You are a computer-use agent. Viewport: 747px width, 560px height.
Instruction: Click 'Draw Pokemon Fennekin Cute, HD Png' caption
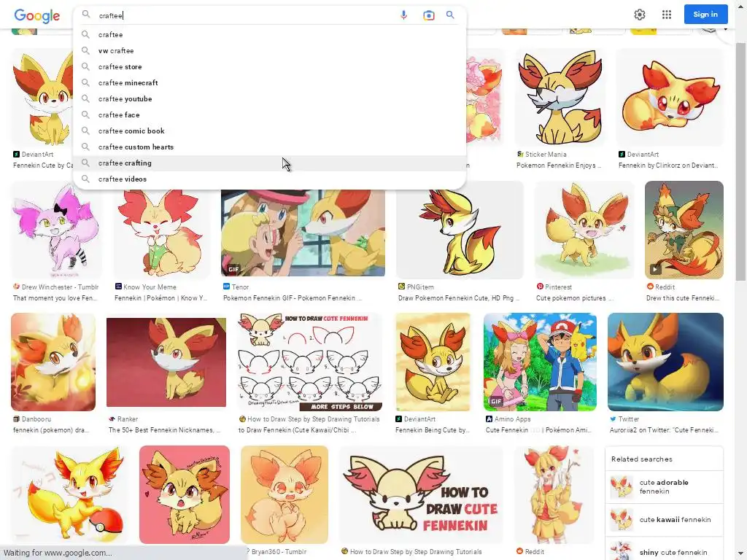tap(459, 298)
